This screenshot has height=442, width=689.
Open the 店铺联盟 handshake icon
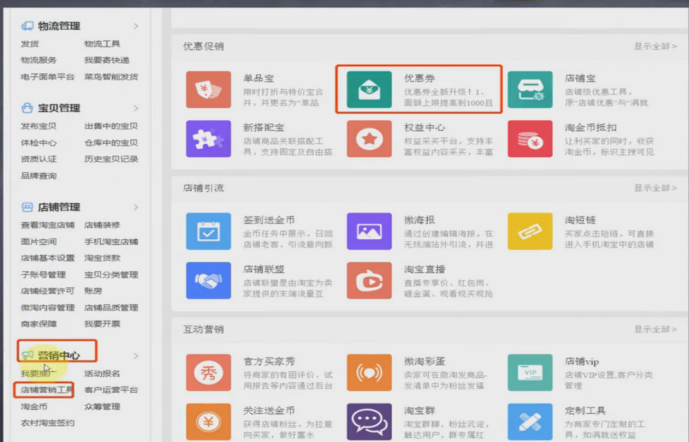point(208,282)
